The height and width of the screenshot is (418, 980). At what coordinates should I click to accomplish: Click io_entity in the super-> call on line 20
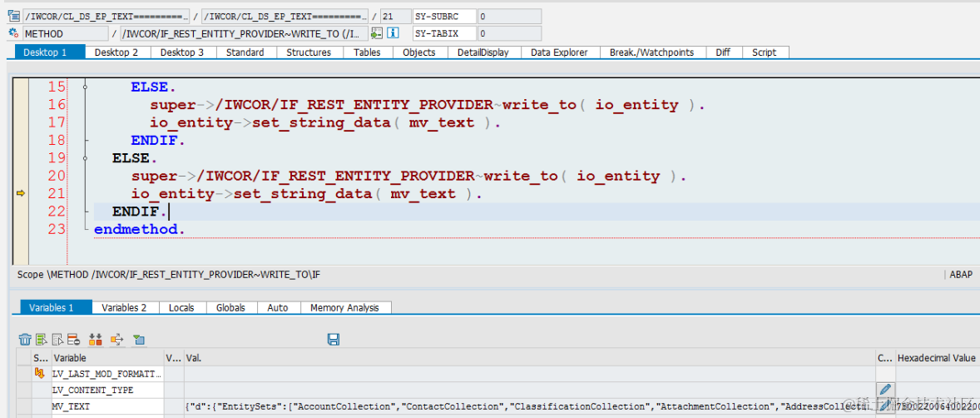[x=618, y=176]
